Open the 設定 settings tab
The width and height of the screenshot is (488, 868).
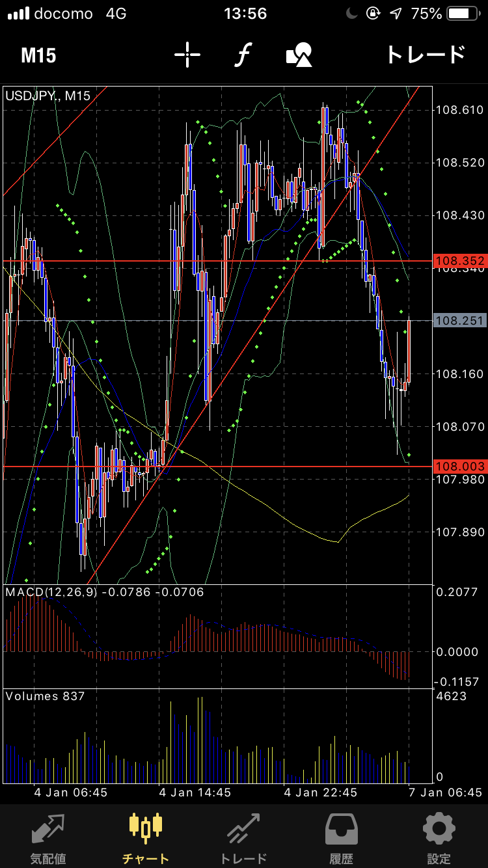(x=439, y=838)
